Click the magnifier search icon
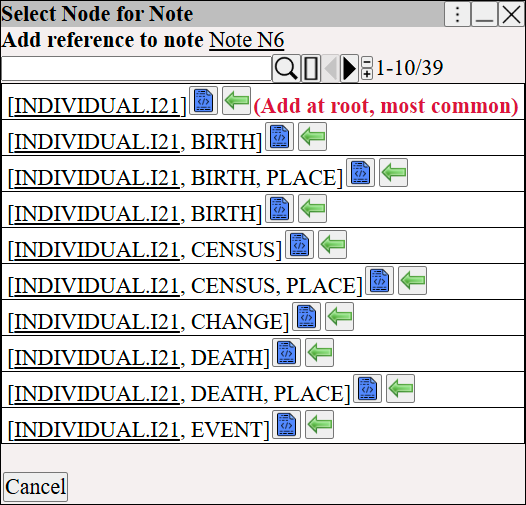 (x=286, y=68)
